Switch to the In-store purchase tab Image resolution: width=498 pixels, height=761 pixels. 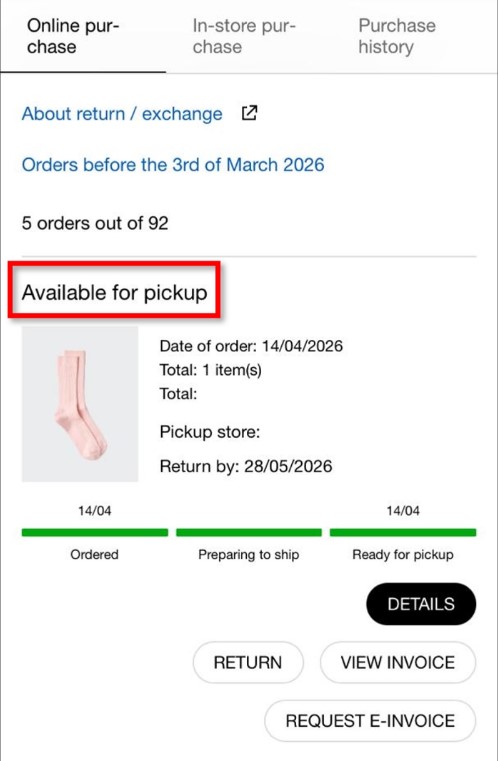(x=249, y=36)
